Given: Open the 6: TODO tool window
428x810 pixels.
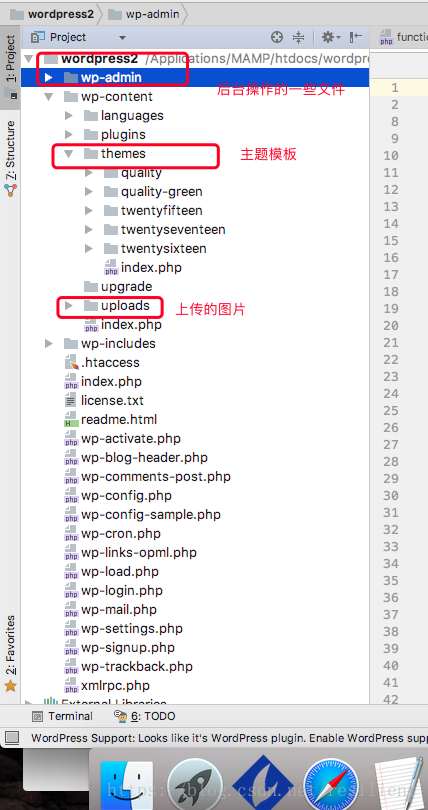Looking at the screenshot, I should [145, 716].
